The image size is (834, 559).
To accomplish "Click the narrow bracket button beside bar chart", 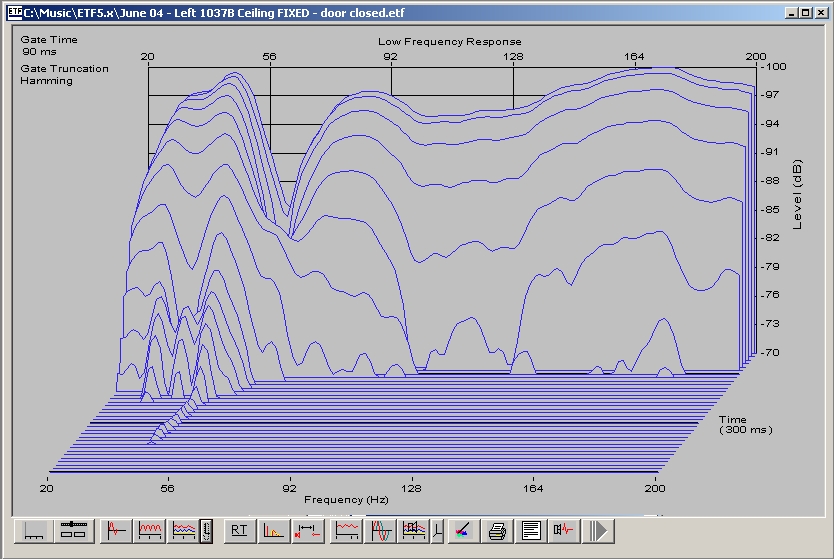I will tap(435, 530).
